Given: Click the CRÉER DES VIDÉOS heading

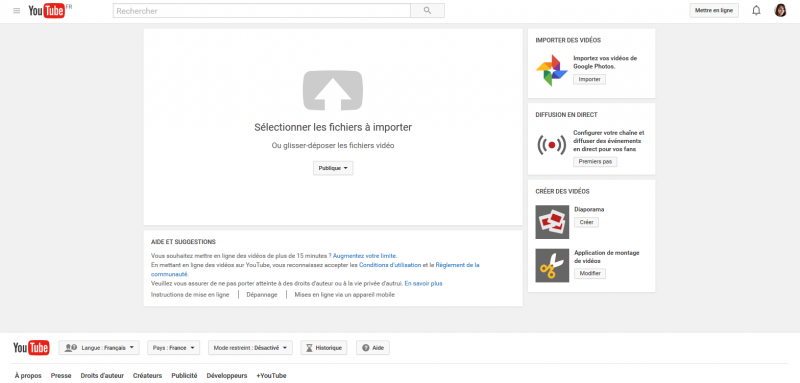Looking at the screenshot, I should click(562, 192).
